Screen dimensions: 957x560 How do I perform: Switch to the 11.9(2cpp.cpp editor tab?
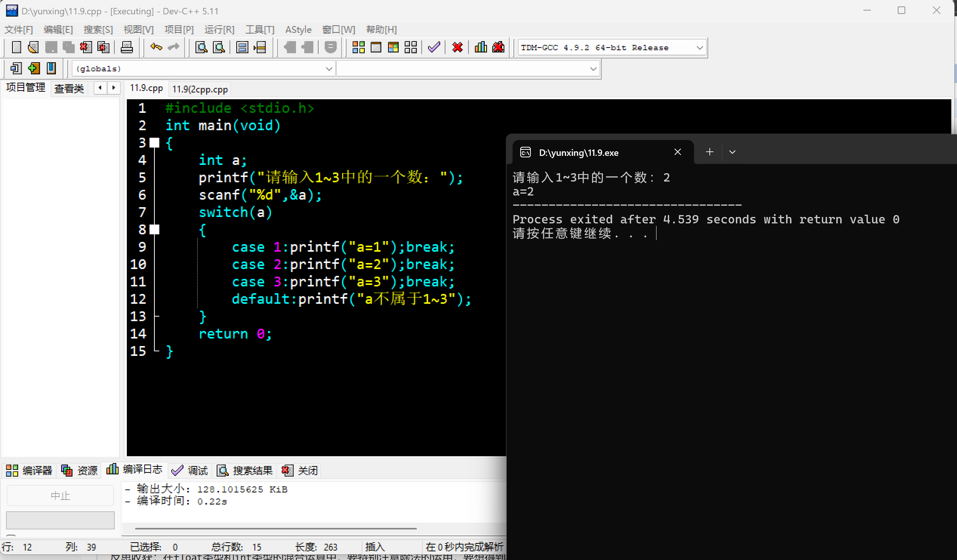(x=200, y=89)
